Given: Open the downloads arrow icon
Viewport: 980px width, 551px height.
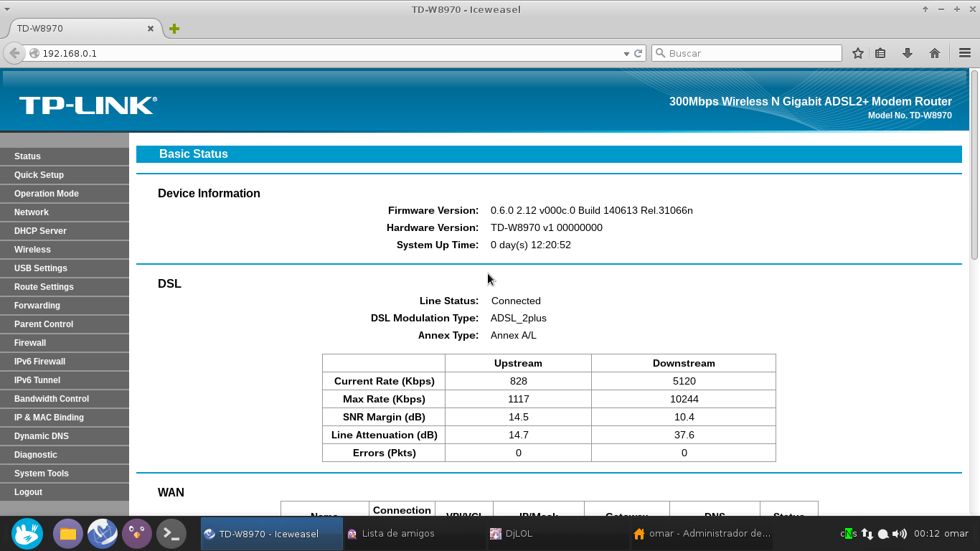Looking at the screenshot, I should click(908, 53).
